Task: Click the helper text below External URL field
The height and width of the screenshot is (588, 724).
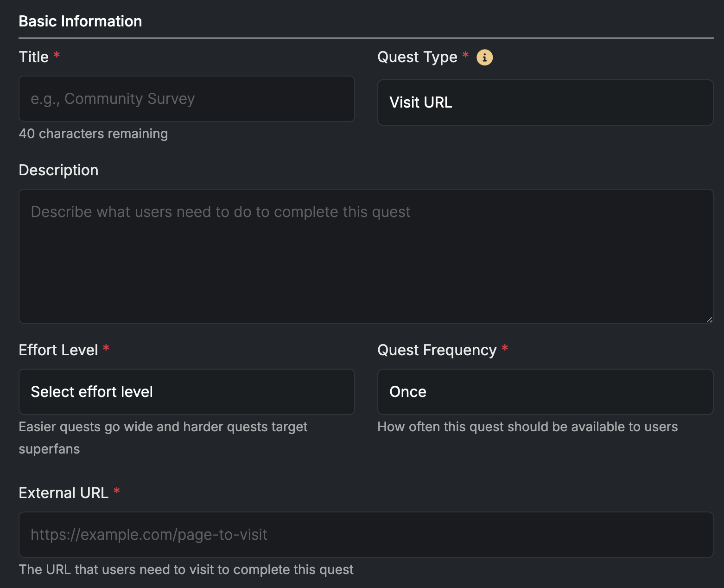Action: [186, 569]
